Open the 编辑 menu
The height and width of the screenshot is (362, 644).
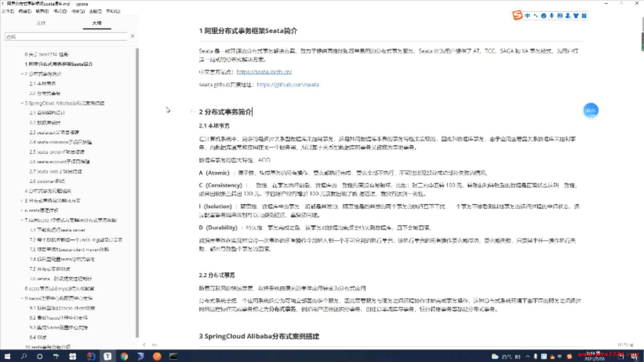tap(25, 11)
